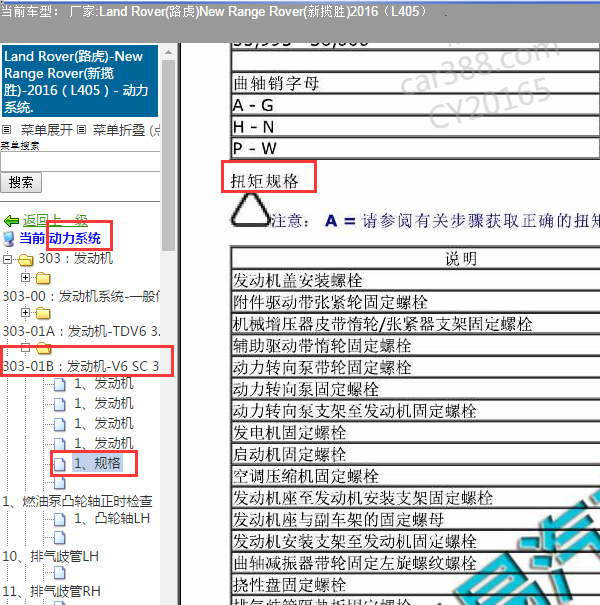Click the 菜单折叠 collapse-all link

119,130
